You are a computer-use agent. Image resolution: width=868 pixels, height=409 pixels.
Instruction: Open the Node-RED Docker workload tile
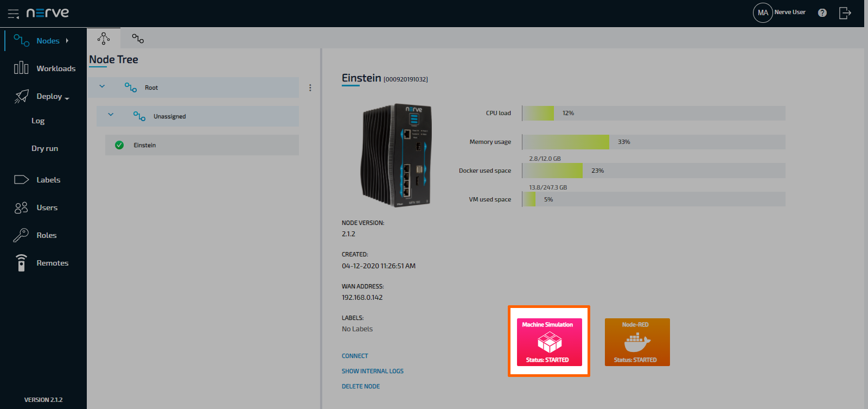click(637, 342)
